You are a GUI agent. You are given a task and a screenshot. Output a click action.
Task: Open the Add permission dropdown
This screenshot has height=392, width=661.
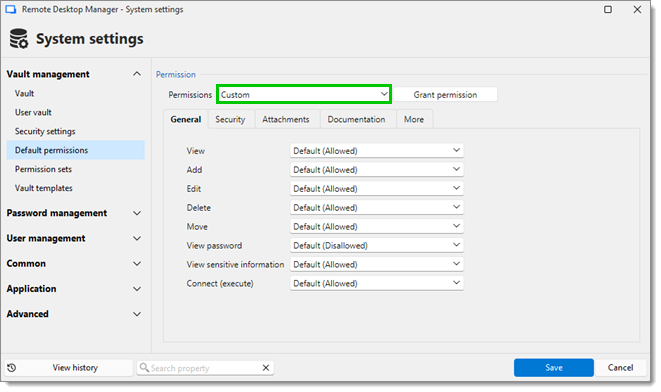tap(376, 169)
